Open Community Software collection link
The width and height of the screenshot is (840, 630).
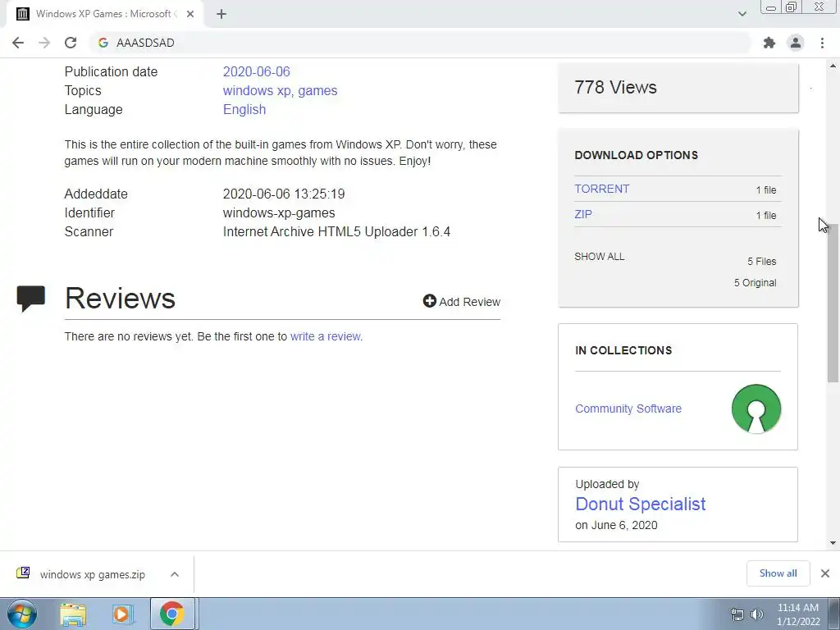click(x=628, y=409)
